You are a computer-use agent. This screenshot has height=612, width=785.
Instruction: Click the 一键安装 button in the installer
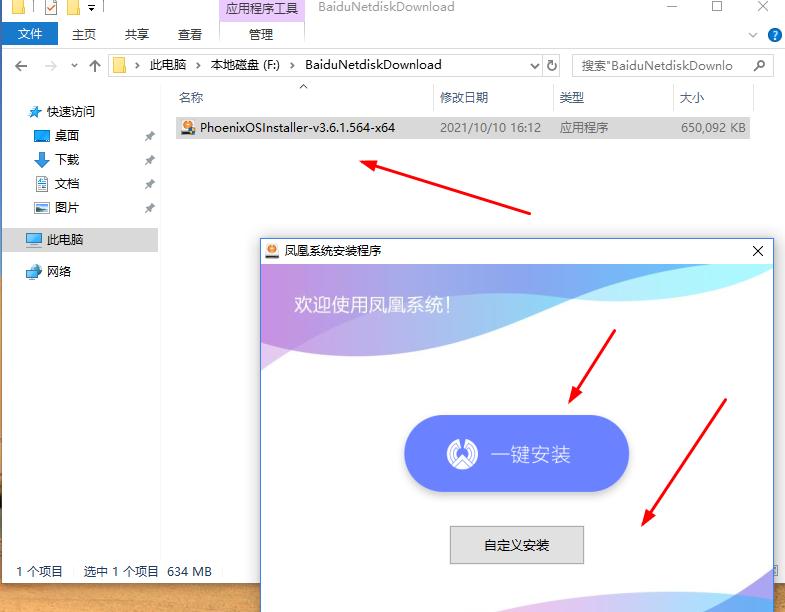click(516, 453)
